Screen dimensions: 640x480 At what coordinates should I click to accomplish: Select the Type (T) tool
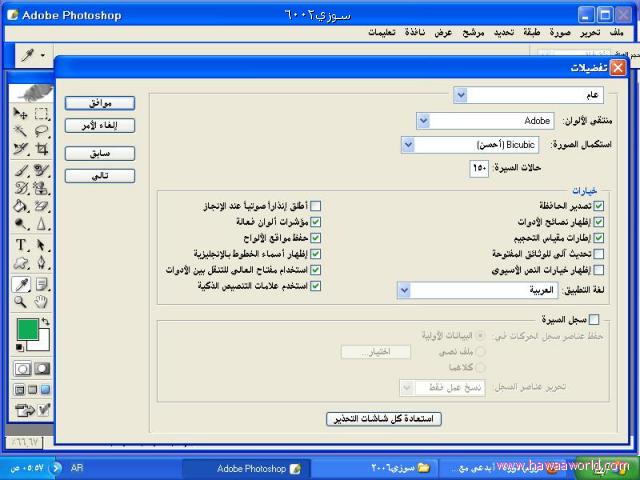point(20,245)
